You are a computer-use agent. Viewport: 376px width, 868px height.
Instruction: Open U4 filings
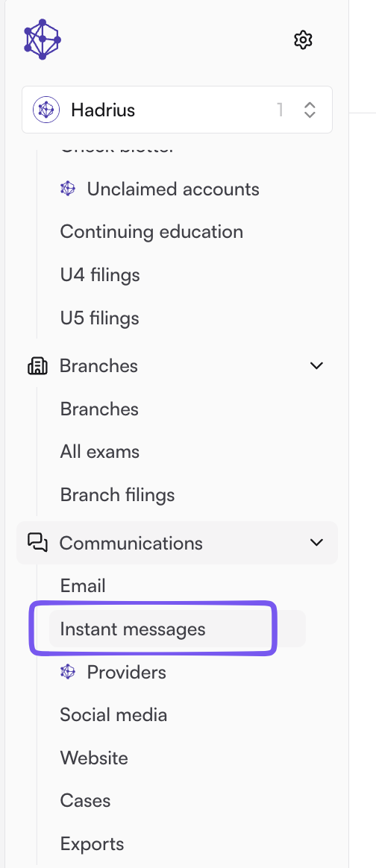(x=100, y=275)
